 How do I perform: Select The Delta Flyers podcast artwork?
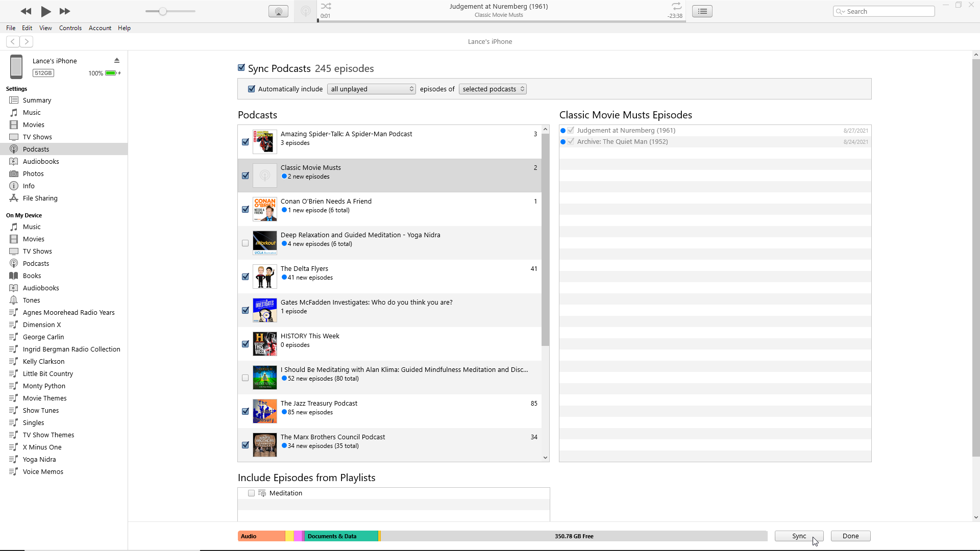pos(265,277)
